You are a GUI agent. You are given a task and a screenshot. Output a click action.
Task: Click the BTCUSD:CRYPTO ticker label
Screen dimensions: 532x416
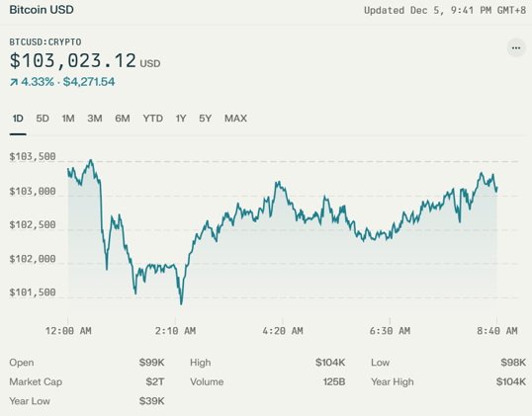click(x=45, y=42)
